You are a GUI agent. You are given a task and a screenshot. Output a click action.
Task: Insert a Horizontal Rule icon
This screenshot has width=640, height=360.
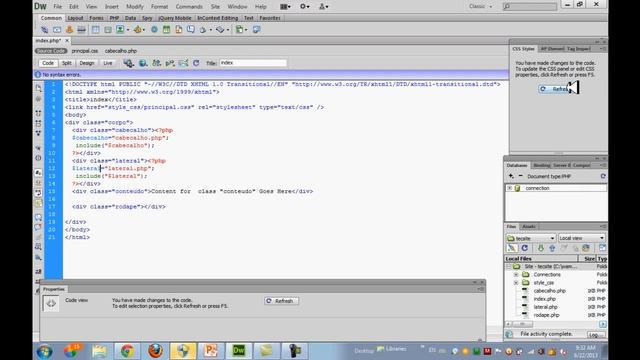(82, 30)
